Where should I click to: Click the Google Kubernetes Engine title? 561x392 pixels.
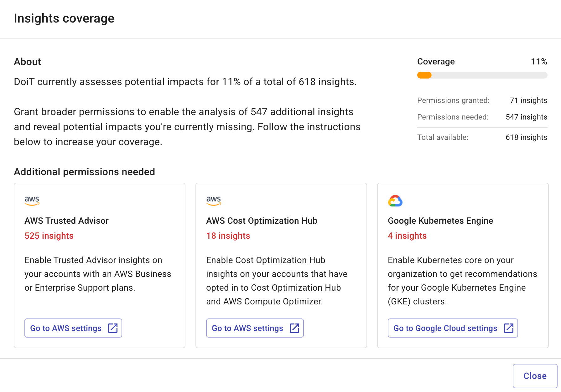click(x=440, y=221)
